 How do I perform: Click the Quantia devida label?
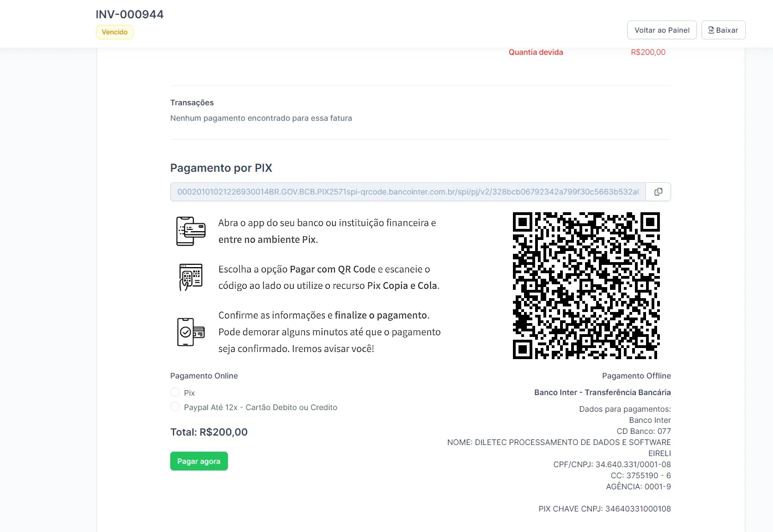(536, 52)
